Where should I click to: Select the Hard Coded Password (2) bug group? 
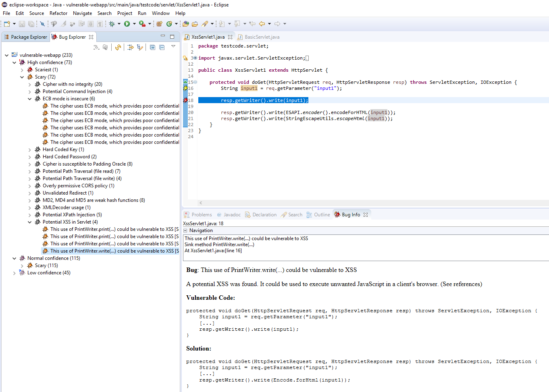(69, 157)
